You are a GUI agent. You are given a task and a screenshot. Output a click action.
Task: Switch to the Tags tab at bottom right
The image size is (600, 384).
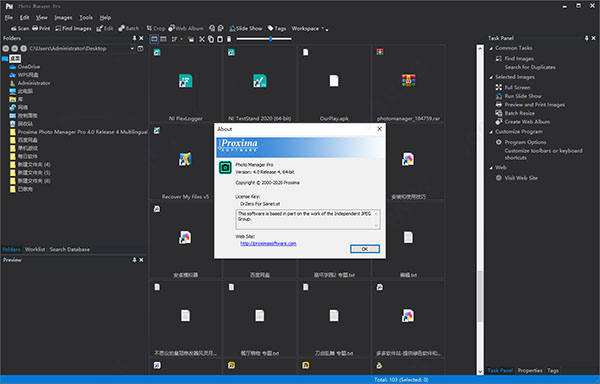[x=553, y=371]
